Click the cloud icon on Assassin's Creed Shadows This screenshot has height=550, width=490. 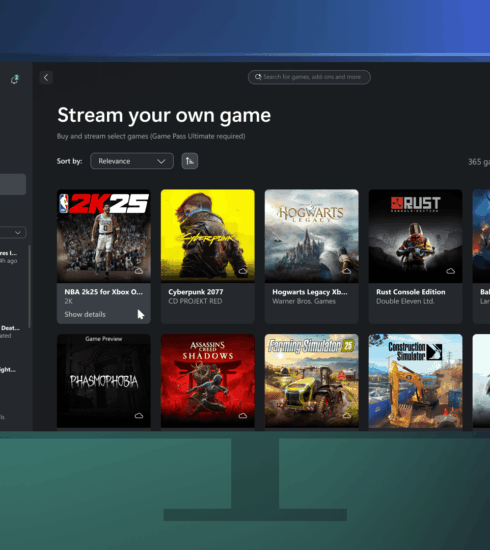pos(243,416)
